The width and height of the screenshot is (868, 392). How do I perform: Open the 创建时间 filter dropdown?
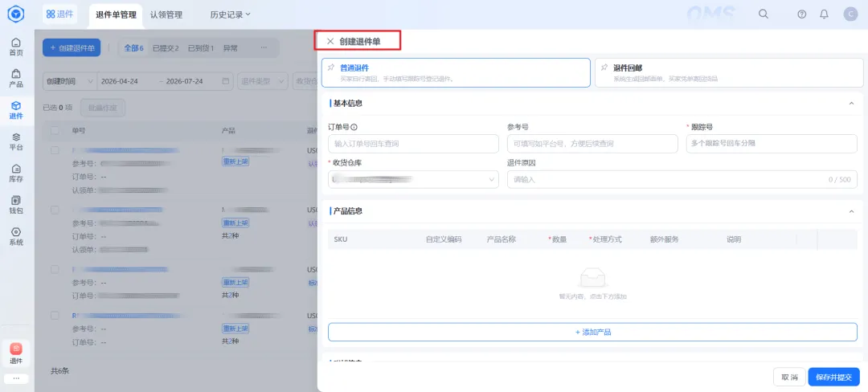pyautogui.click(x=70, y=81)
